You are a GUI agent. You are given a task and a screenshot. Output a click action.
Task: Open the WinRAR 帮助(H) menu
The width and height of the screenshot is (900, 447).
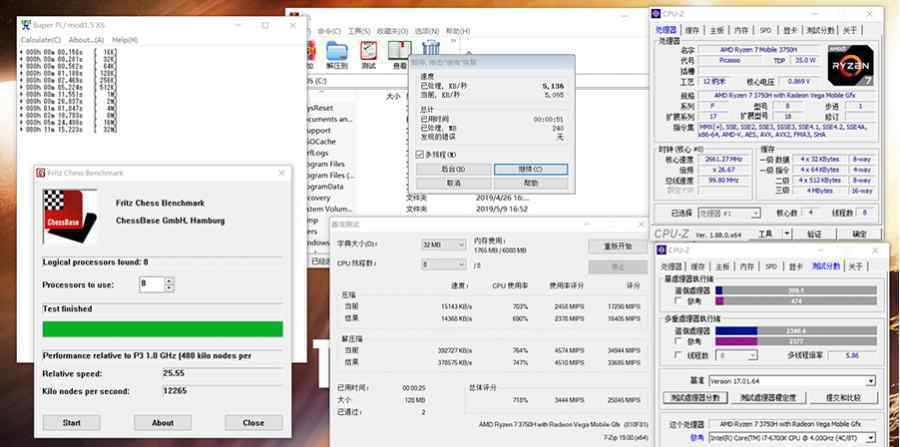pos(458,31)
